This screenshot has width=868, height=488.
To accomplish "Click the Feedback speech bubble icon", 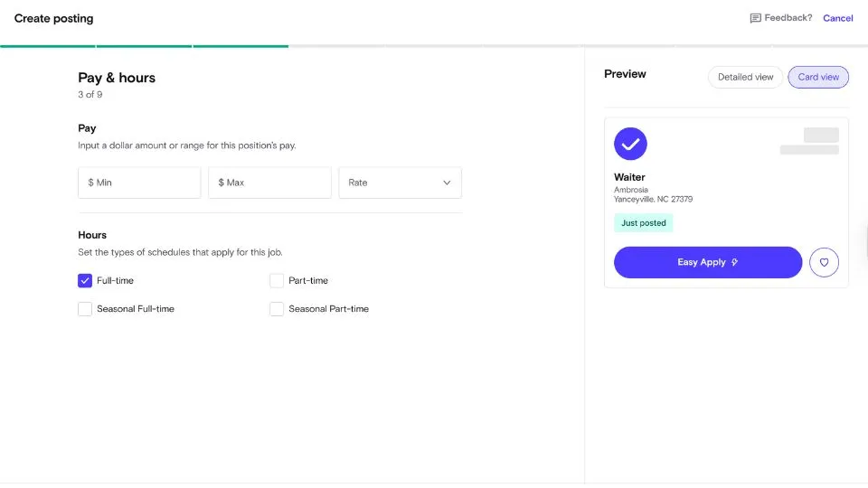I will [x=755, y=18].
